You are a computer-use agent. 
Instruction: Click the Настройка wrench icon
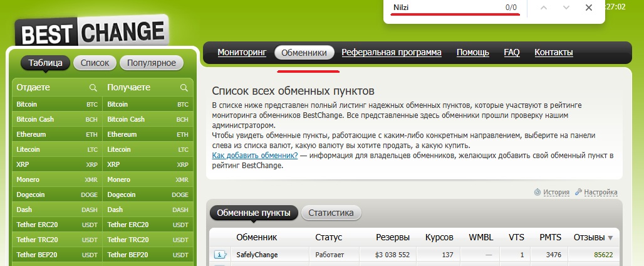point(579,192)
